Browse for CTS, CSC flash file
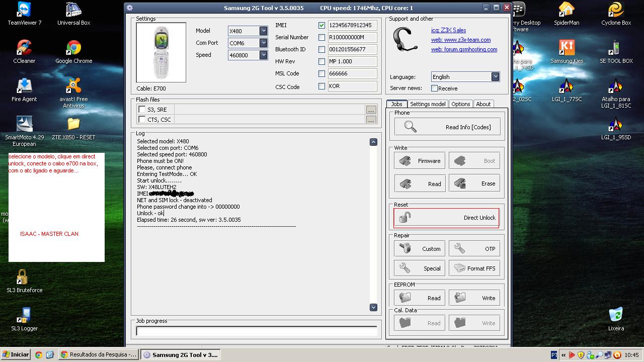 371,119
